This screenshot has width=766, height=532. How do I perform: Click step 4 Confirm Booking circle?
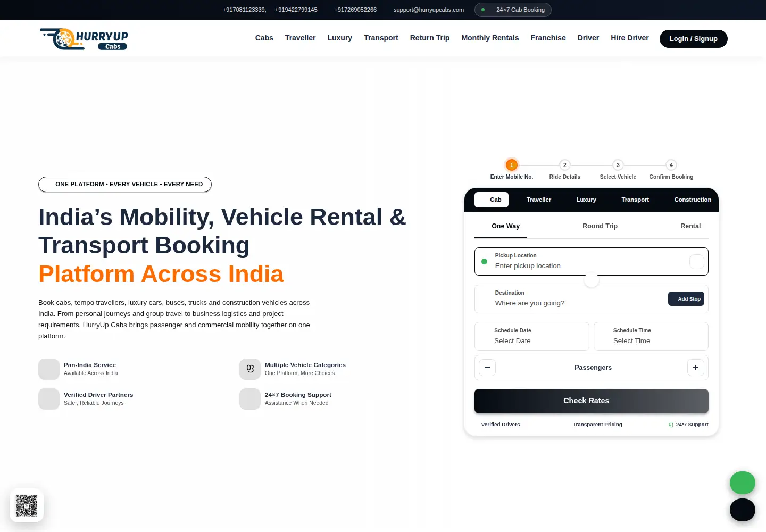[x=671, y=165]
